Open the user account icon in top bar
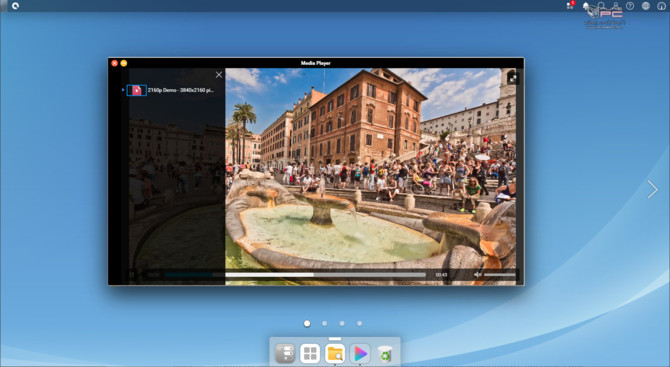Screen dimensions: 670x367 (x=615, y=6)
